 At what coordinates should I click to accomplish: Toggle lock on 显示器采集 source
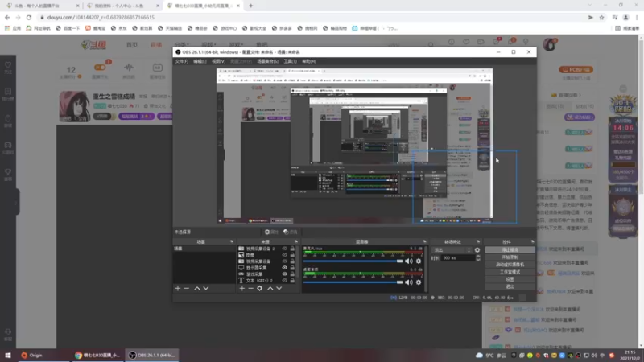coord(292,268)
